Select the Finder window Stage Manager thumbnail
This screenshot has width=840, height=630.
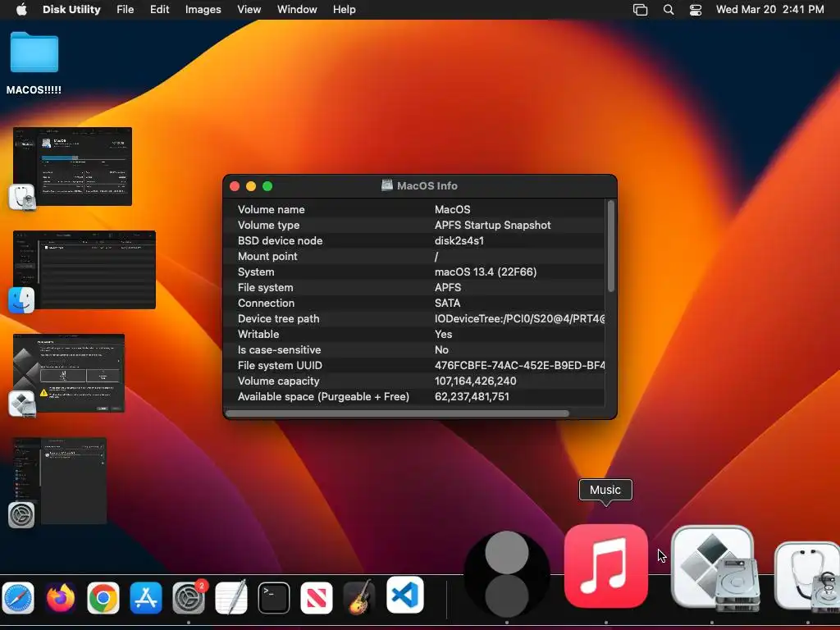(84, 269)
